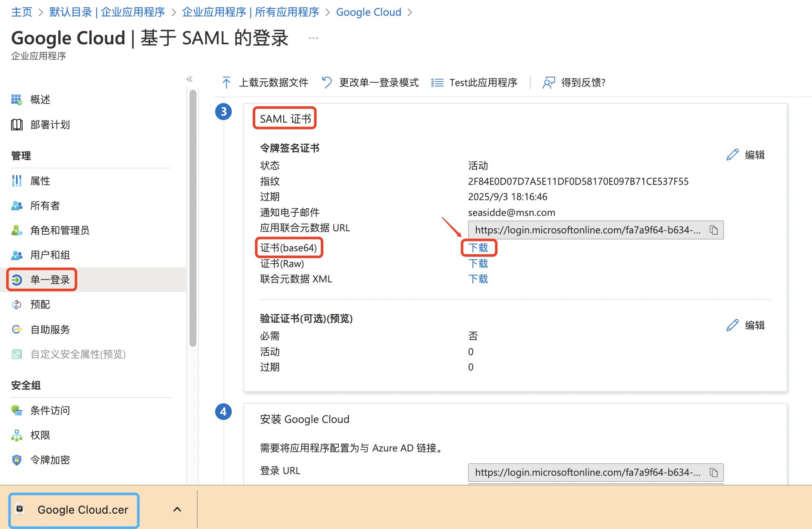Viewport: 812px width, 529px height.
Task: Click Test此应用程序 toolbar label
Action: point(483,83)
